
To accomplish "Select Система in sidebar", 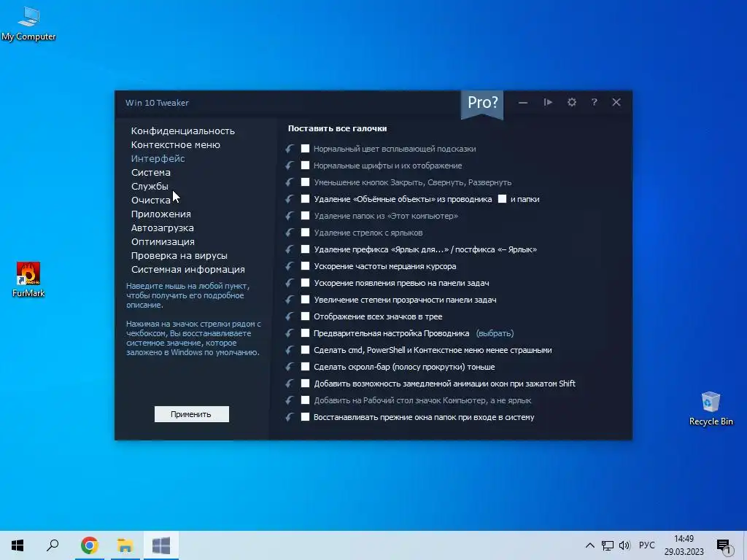I will [x=150, y=172].
